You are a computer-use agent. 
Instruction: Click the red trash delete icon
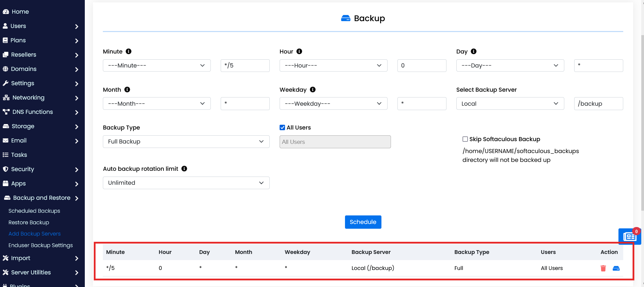coord(603,268)
